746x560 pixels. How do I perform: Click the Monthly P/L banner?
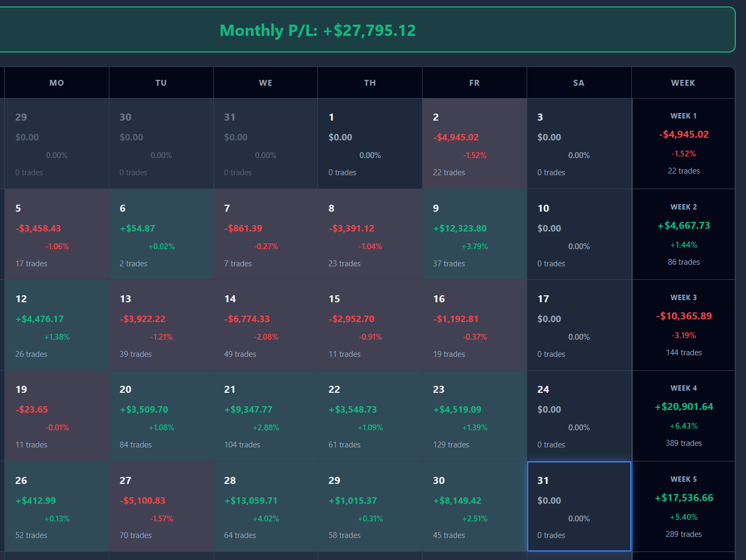point(367,30)
